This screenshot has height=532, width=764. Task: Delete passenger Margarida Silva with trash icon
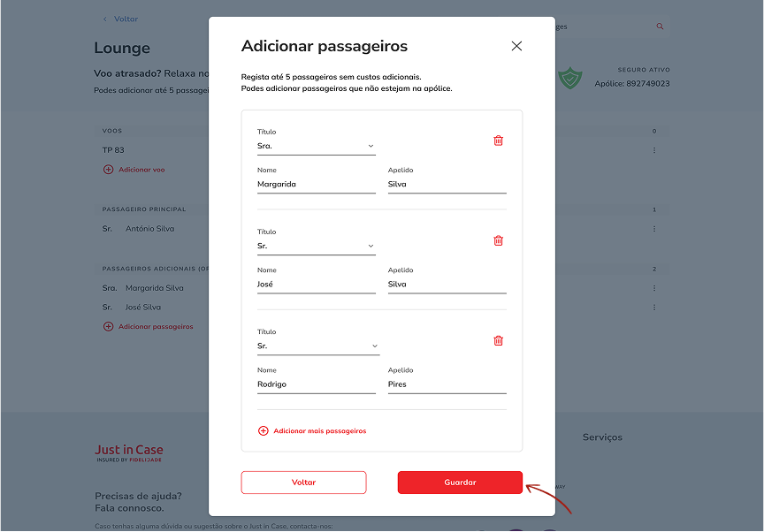498,141
